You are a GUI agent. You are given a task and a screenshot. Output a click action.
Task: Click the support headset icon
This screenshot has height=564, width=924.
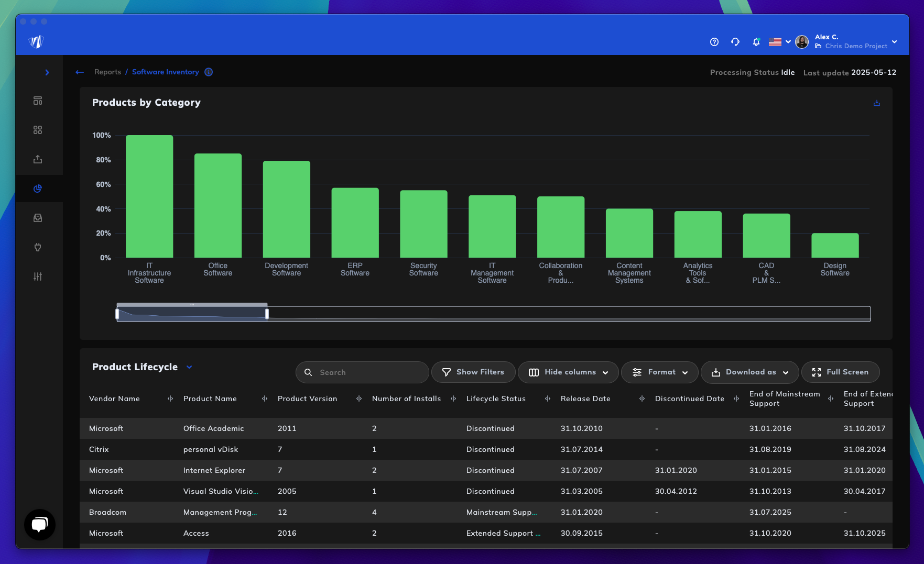[735, 42]
